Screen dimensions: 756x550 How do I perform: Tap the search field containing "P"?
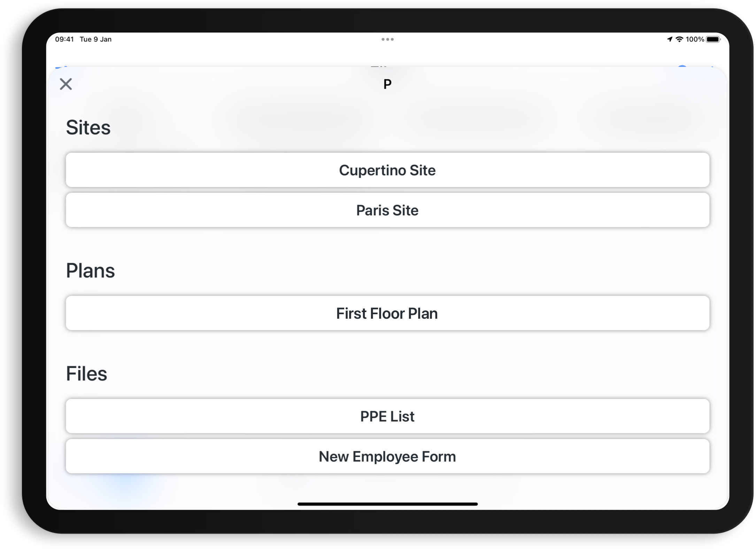tap(387, 84)
